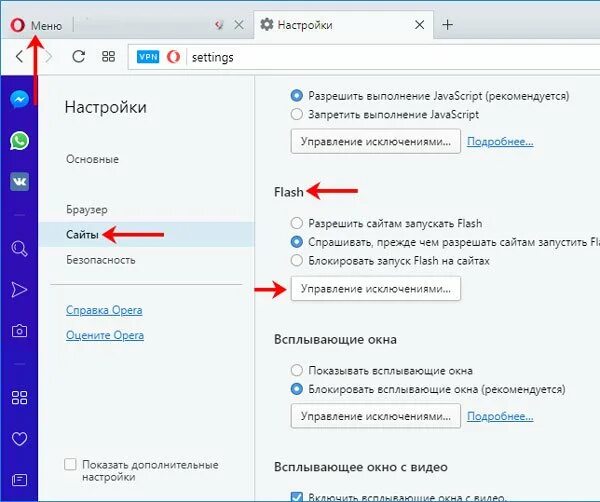Open Flash Управление исключениями button

tap(375, 288)
